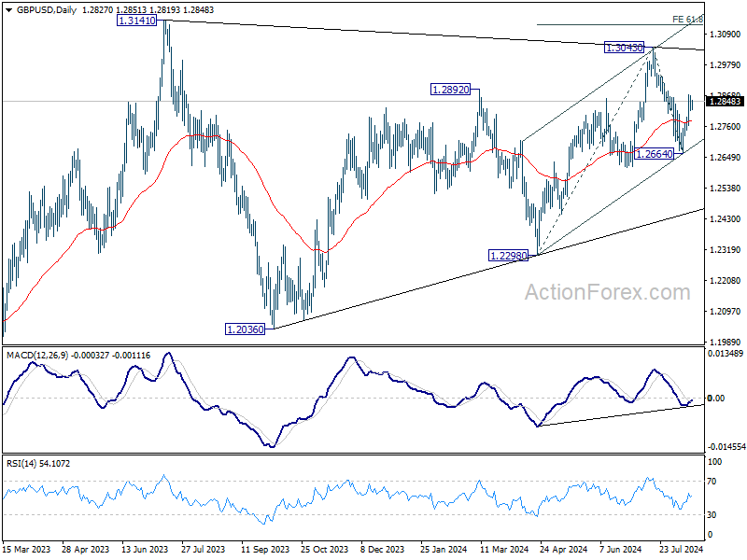
Task: Click the 25 Jan 2024 date label
Action: tap(444, 549)
